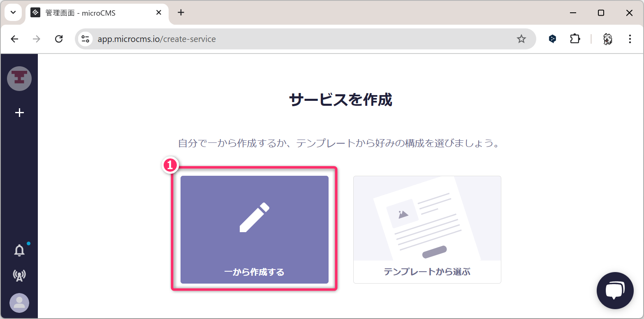Open the browser Extensions puzzle icon
Image resolution: width=644 pixels, height=319 pixels.
575,39
